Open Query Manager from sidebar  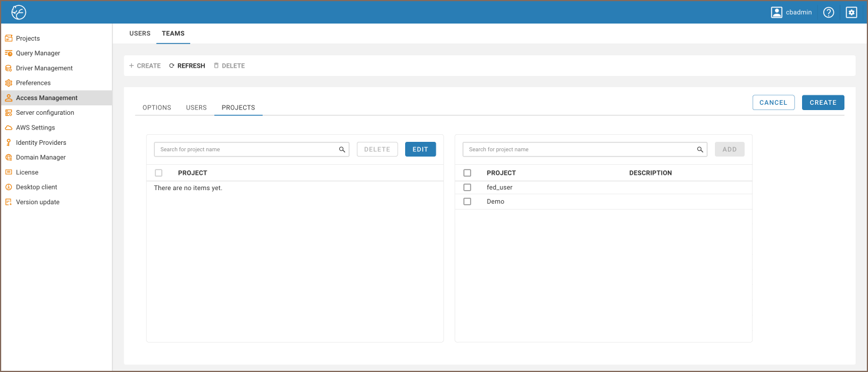click(x=38, y=53)
